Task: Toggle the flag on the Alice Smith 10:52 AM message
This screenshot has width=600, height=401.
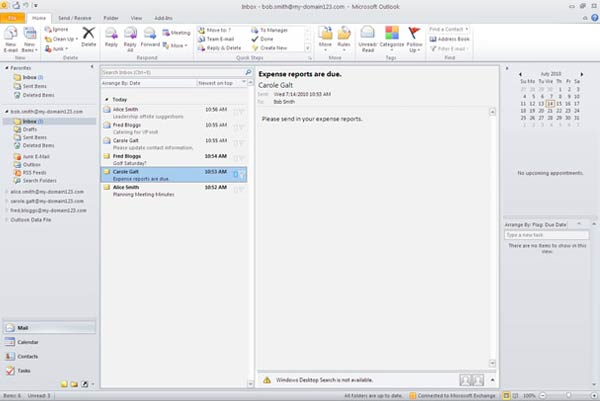Action: point(242,190)
